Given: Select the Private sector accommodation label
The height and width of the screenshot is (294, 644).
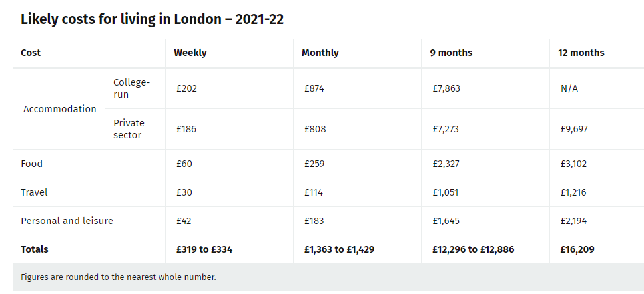Looking at the screenshot, I should (129, 129).
